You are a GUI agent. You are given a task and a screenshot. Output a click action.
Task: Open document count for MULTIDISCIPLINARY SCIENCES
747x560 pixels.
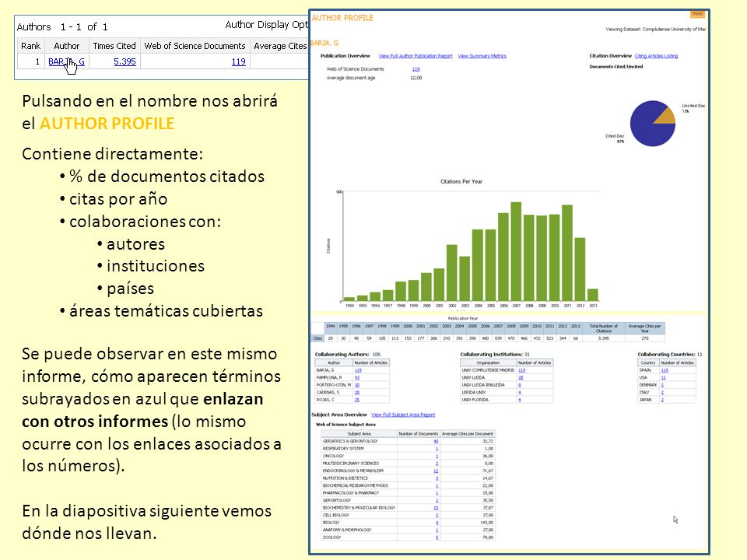pos(437,464)
